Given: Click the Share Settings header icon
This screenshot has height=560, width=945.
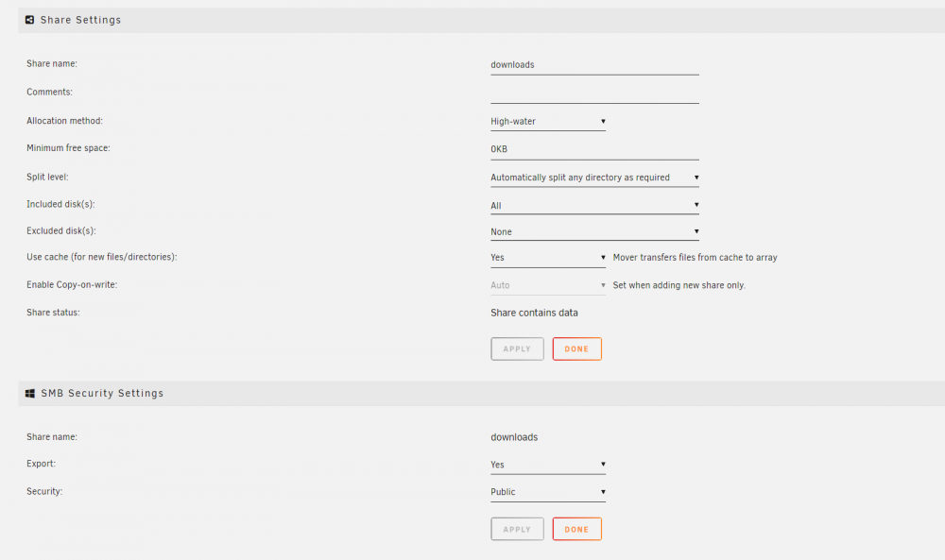Looking at the screenshot, I should point(29,20).
